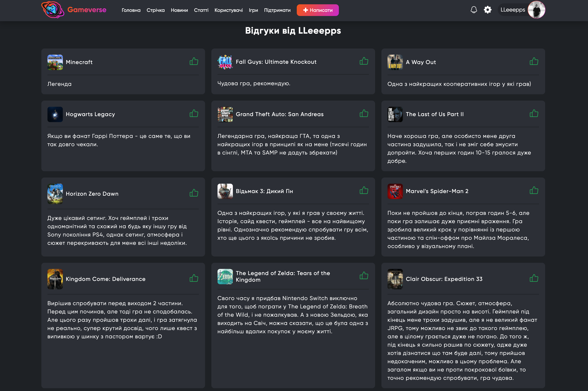Viewport: 588px width, 391px height.
Task: Click thumbs-up icon on Horizon Zero Dawn review
Action: [x=194, y=193]
